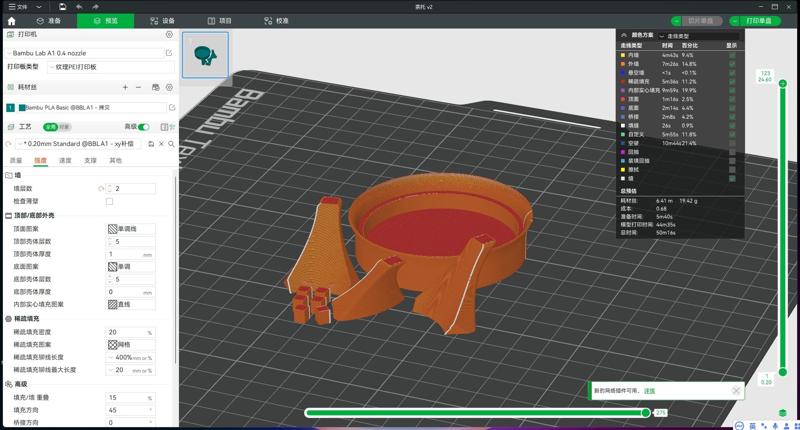Click the horizontal layer progress slider

[475, 412]
